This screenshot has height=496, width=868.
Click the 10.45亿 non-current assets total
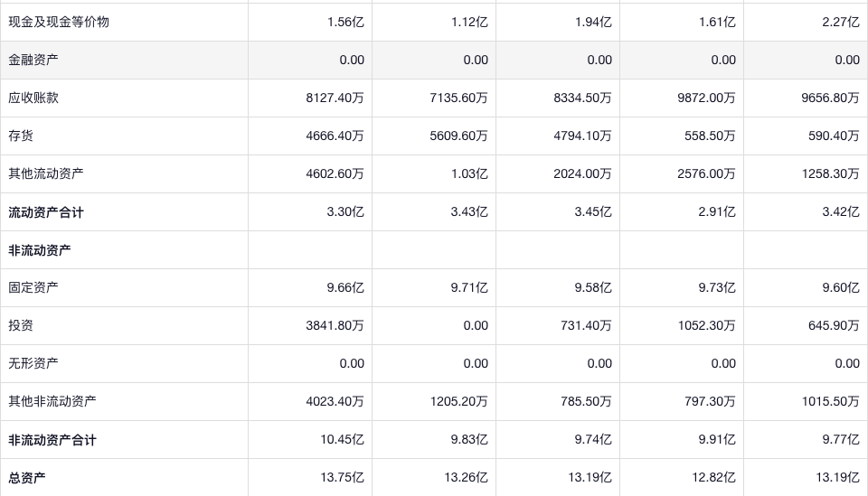click(x=344, y=440)
